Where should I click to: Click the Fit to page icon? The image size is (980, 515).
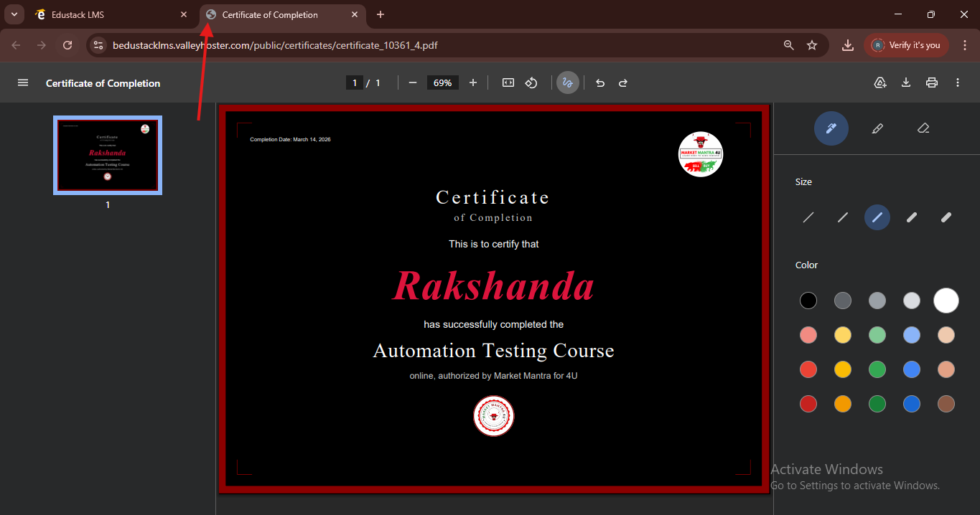click(x=508, y=83)
